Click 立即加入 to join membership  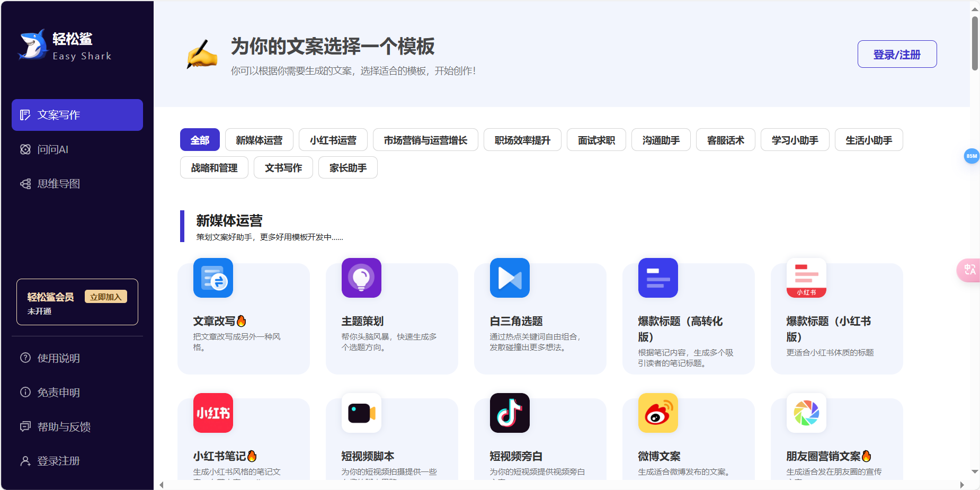pos(105,296)
